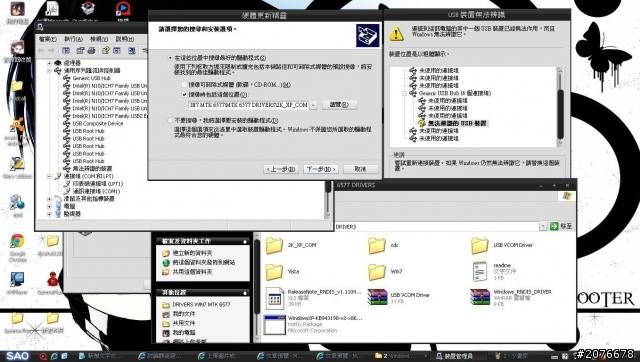Select Generic USB Hub in Device Manager
This screenshot has height=362, width=640.
tap(92, 78)
